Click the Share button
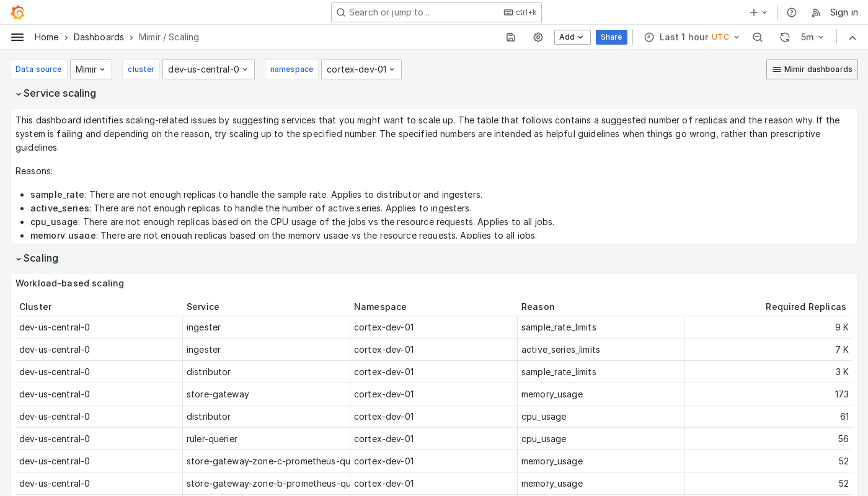Viewport: 868px width, 496px height. point(611,37)
